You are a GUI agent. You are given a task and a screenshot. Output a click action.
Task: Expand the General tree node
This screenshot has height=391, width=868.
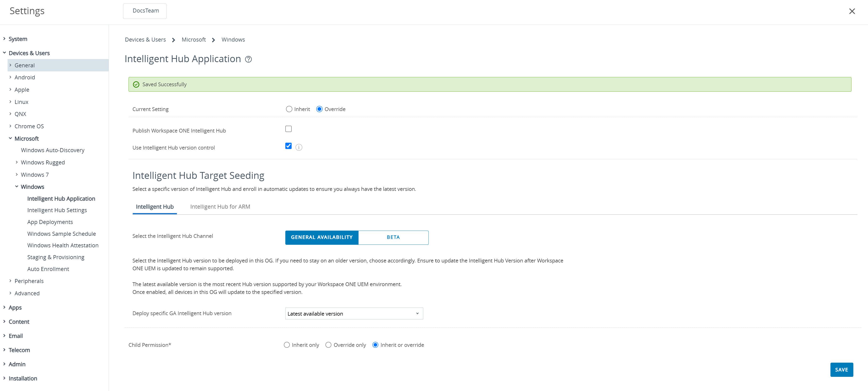pyautogui.click(x=10, y=65)
